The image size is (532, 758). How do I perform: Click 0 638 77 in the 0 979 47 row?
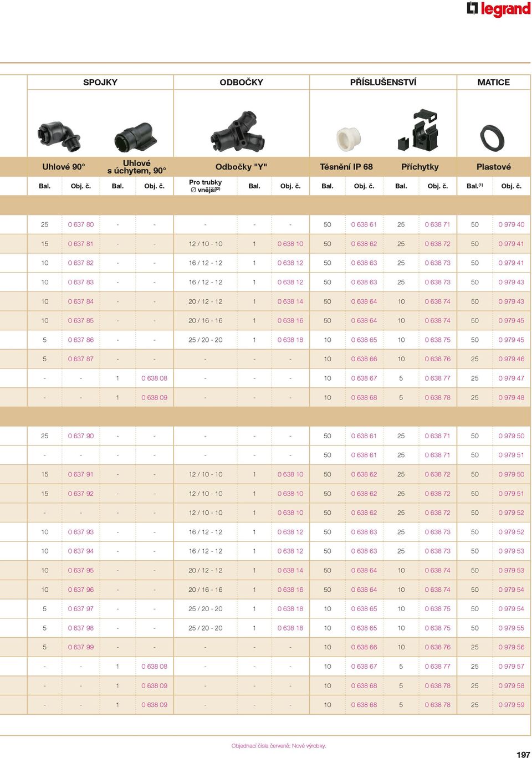[438, 378]
